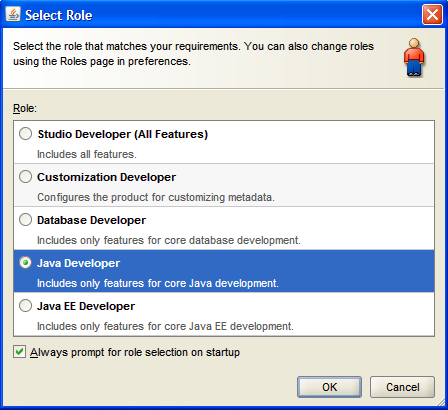This screenshot has width=448, height=410.
Task: Click the Customization Developer title text
Action: 106,177
